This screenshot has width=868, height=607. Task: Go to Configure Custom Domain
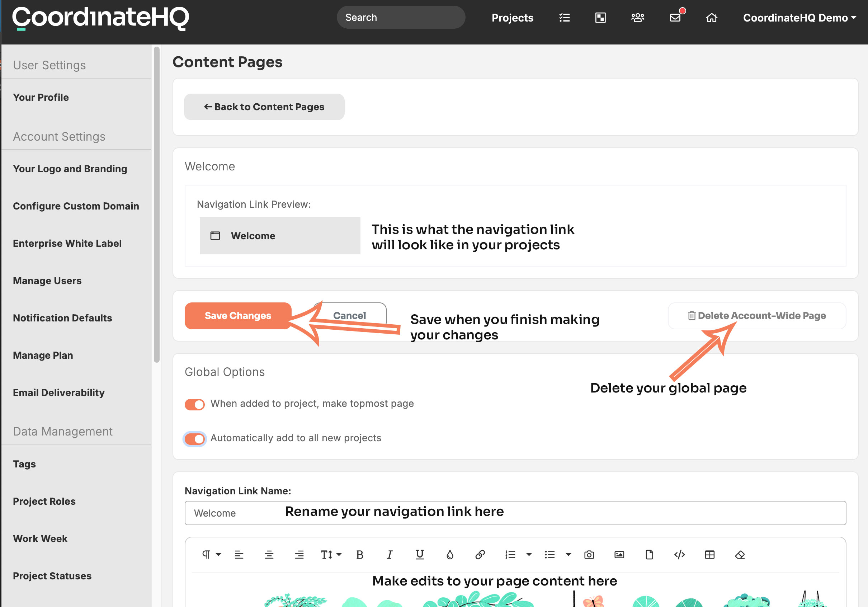[x=76, y=206]
